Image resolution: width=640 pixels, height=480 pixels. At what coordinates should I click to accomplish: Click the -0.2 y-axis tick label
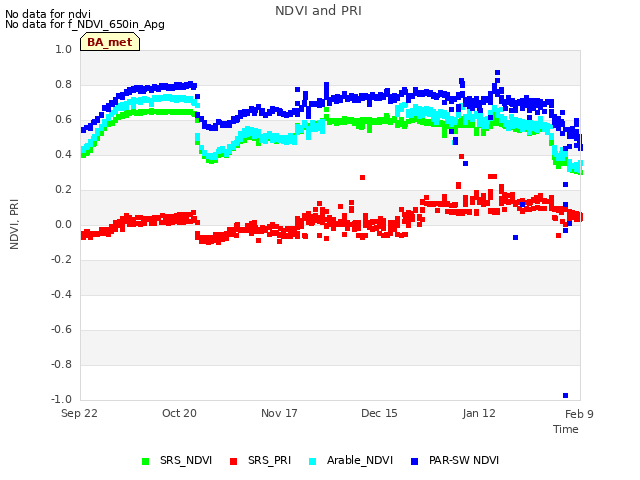pyautogui.click(x=61, y=260)
